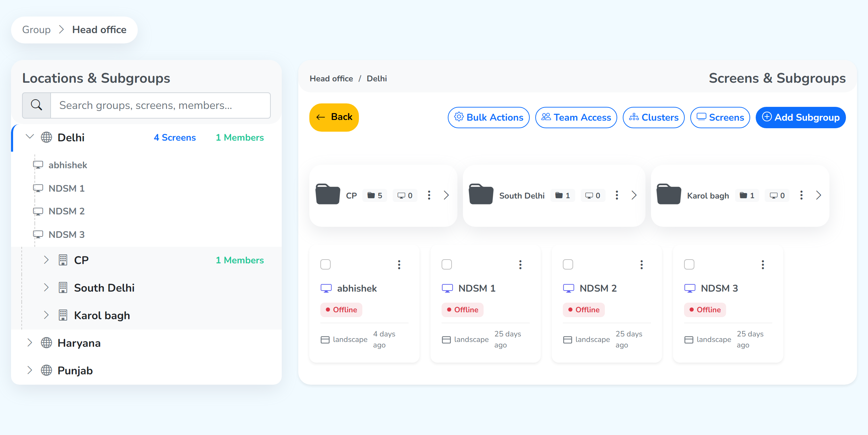Click the 4 Screens link for Delhi
This screenshot has width=868, height=435.
click(175, 138)
